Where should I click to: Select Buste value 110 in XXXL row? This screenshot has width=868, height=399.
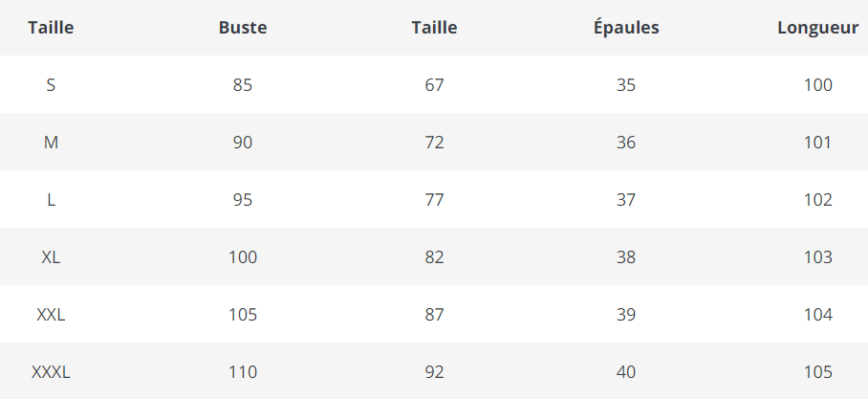243,372
